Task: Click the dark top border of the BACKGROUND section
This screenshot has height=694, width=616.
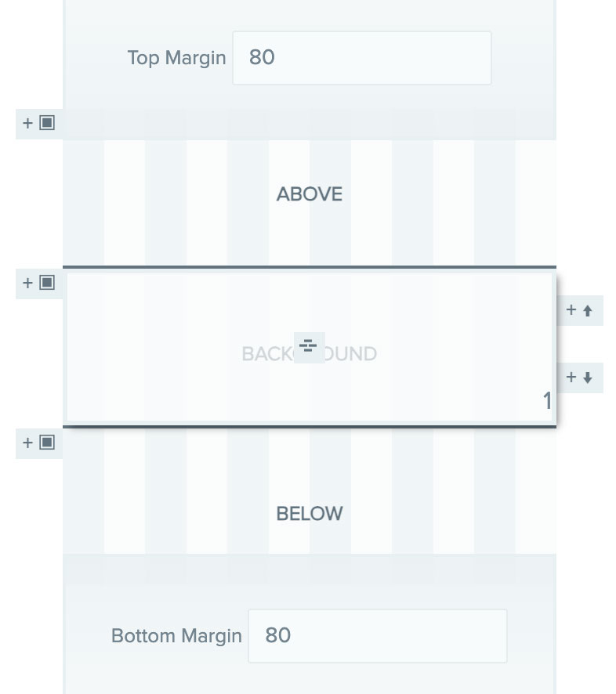Action: pyautogui.click(x=309, y=267)
